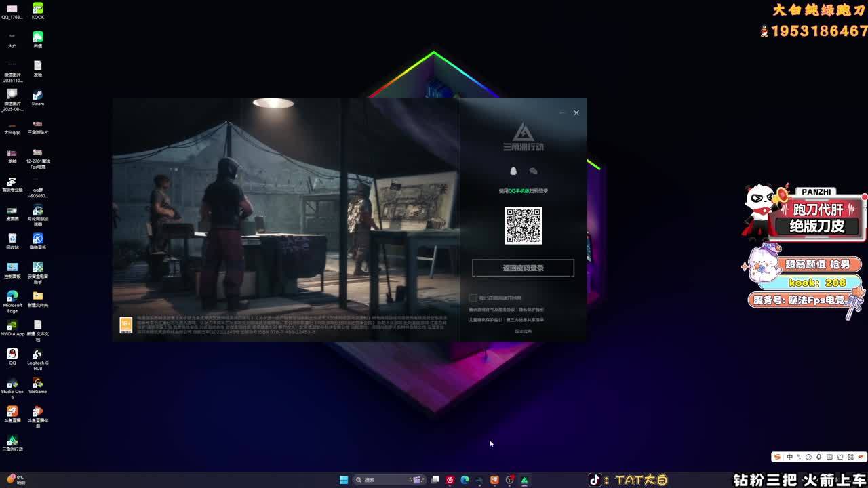Select the QQ penguin login icon

tap(513, 171)
